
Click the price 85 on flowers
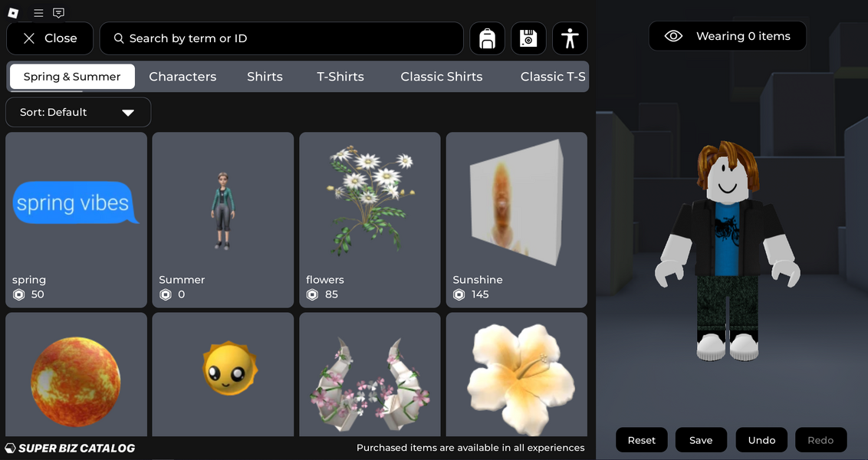(x=331, y=294)
